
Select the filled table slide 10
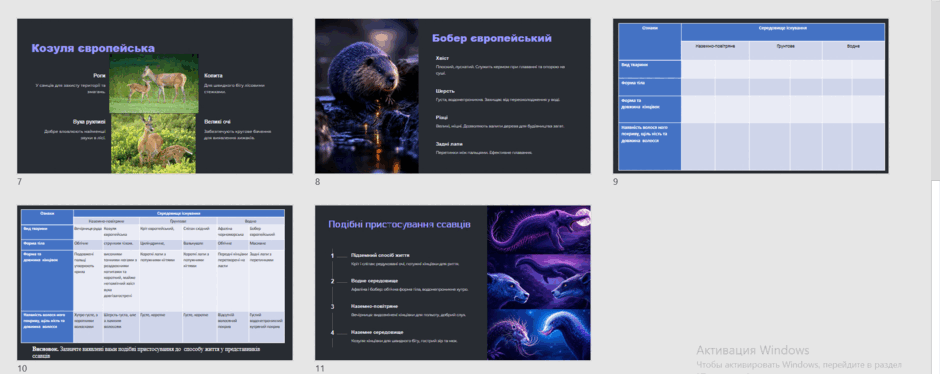[155, 283]
